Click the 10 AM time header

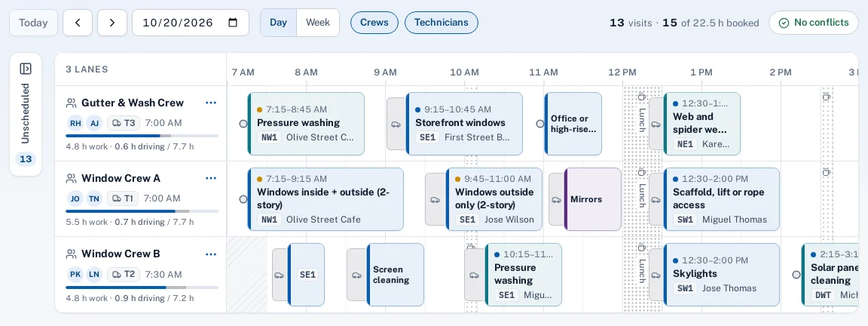464,72
